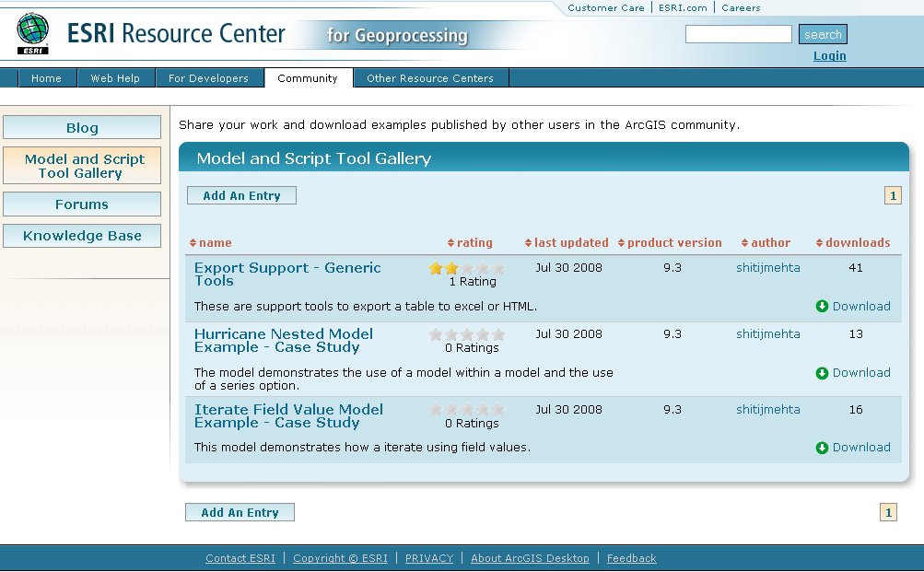Screen dimensions: 924x572
Task: Click author shitijmehta on Export Support row
Action: click(767, 268)
